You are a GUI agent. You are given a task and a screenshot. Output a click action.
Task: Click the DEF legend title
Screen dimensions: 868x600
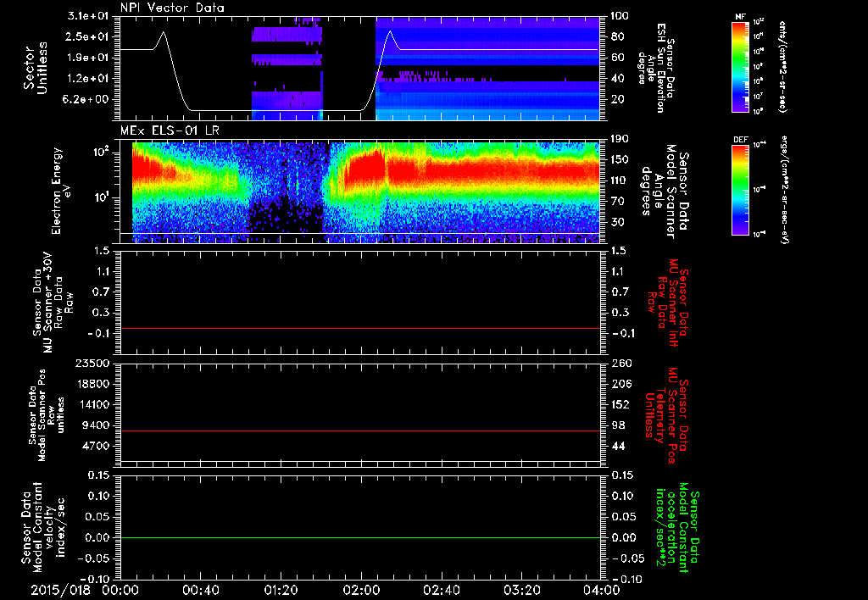(x=741, y=140)
